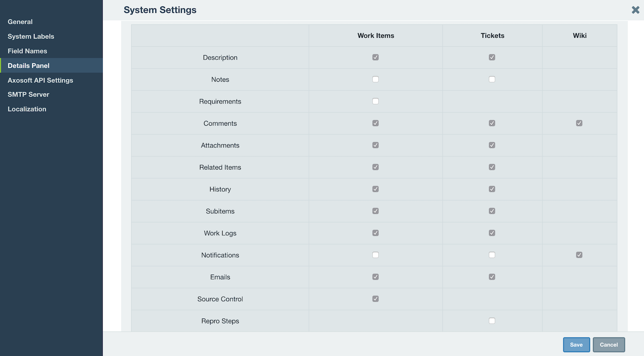Enable Repro Steps for Tickets

(492, 321)
